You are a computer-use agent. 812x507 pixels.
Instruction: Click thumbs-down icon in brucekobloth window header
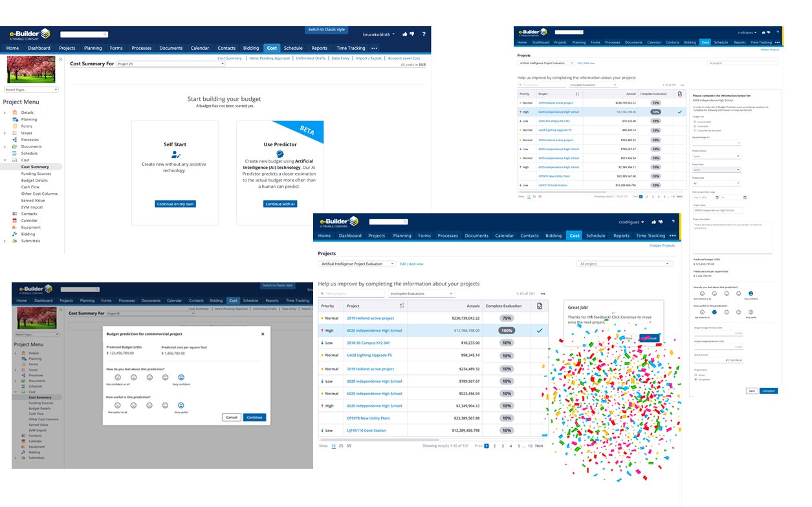coord(412,34)
